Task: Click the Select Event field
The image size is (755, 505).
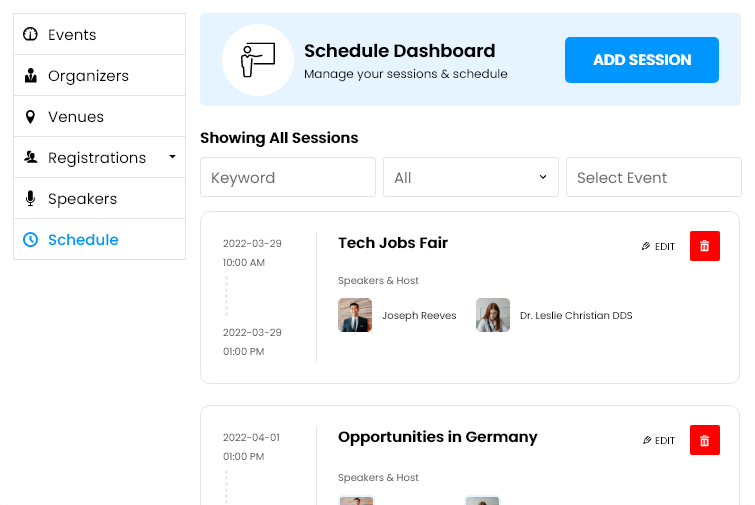Action: pos(653,177)
